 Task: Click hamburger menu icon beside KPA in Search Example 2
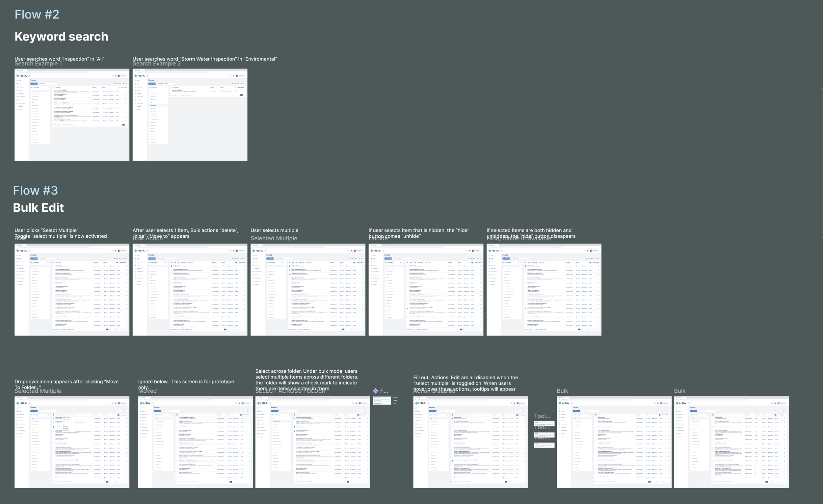pyautogui.click(x=147, y=76)
